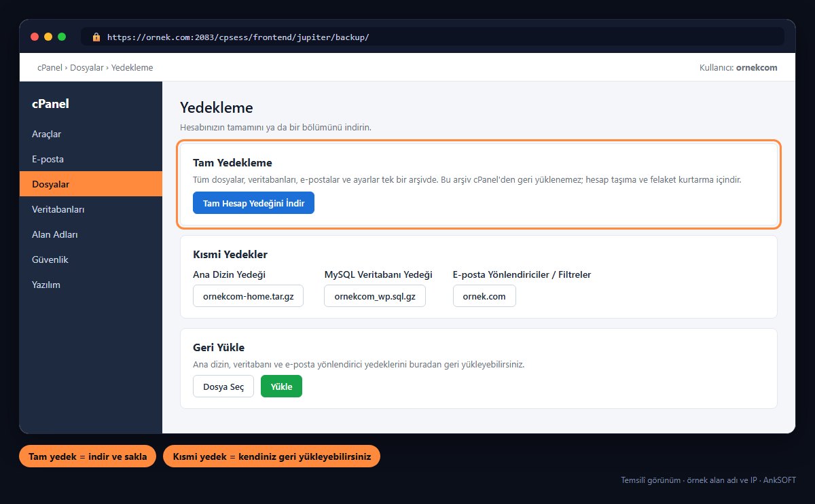Click the Geri Yükle section heading
The image size is (815, 504).
pyautogui.click(x=219, y=348)
